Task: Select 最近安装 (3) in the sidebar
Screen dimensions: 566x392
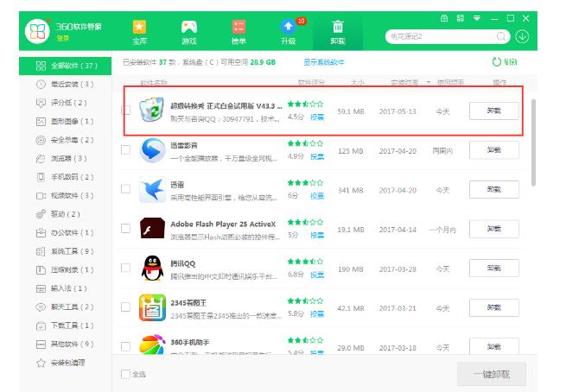Action: (x=66, y=84)
